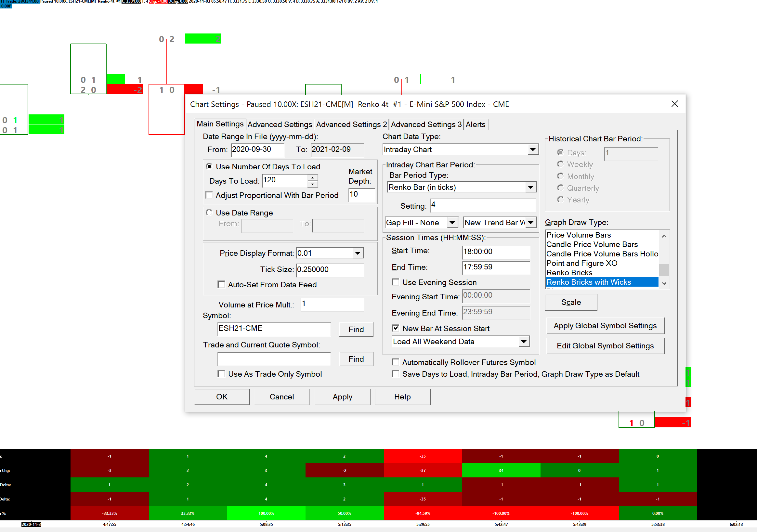Select Renko Bricks in draw type list
The image size is (757, 532).
pyautogui.click(x=569, y=273)
